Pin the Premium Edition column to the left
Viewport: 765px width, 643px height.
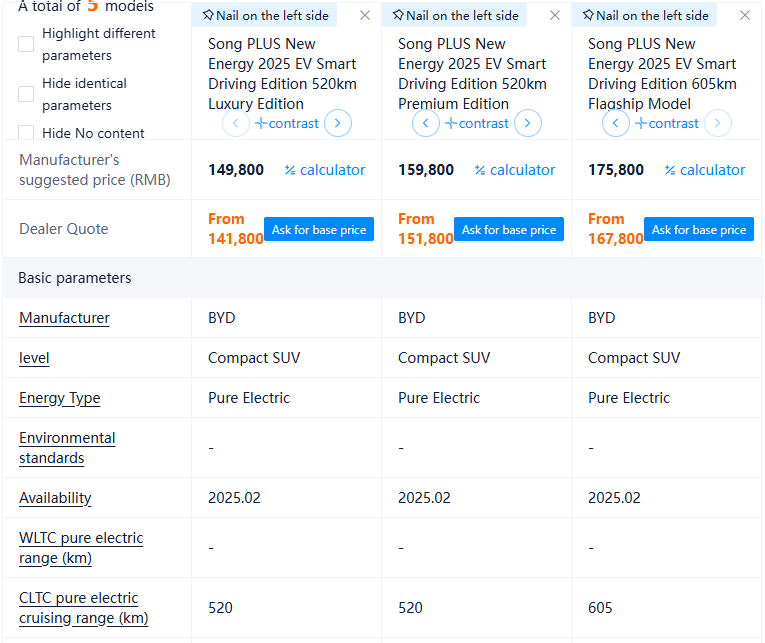pyautogui.click(x=455, y=15)
